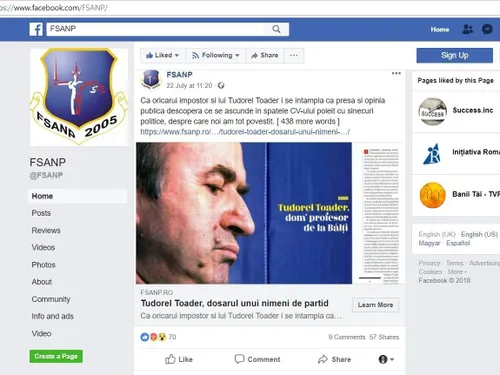Open the Tudorel Toader article image
This screenshot has height=375, width=500.
pyautogui.click(x=270, y=213)
